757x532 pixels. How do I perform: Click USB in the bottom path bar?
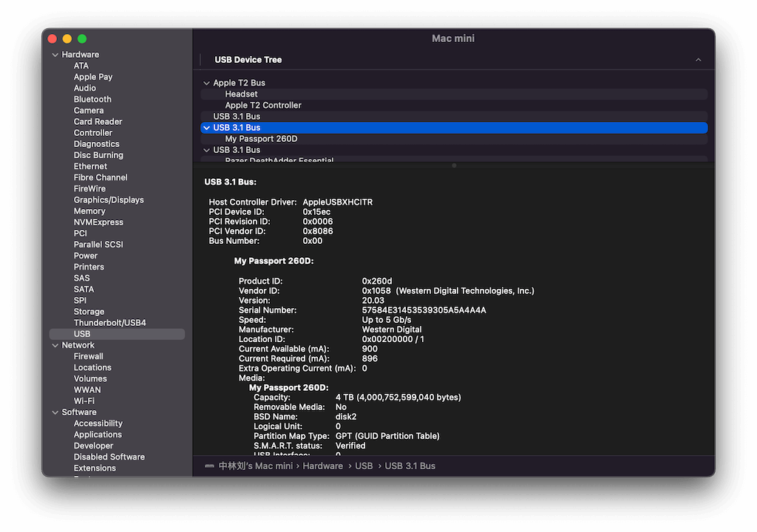point(364,466)
